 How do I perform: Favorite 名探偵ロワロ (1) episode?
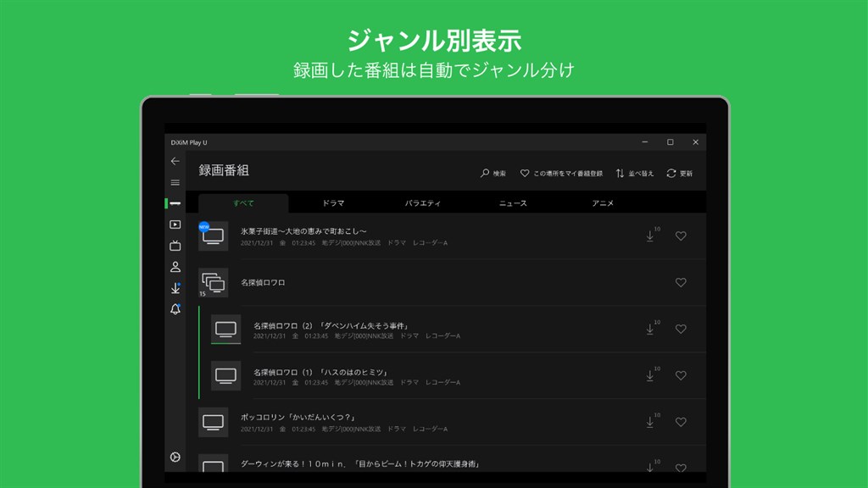click(x=681, y=375)
